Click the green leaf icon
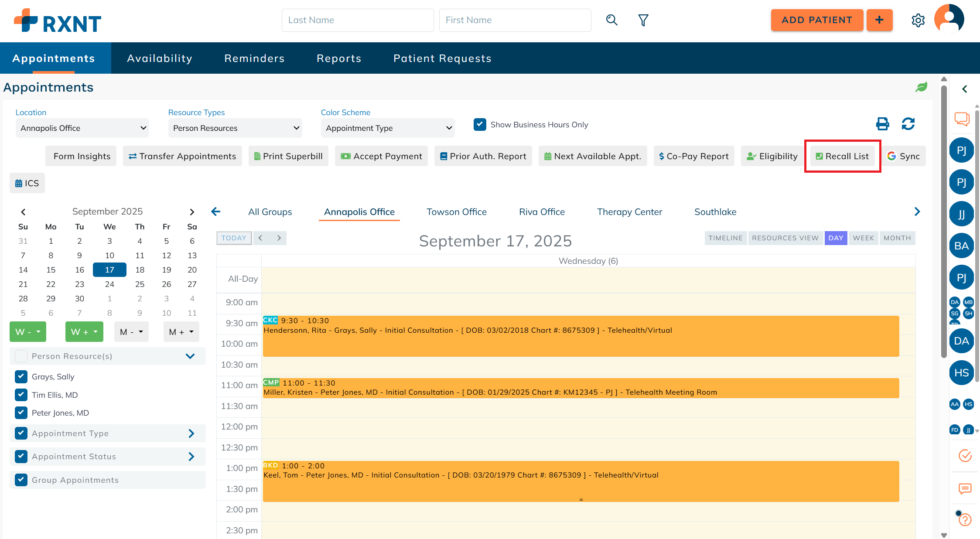The height and width of the screenshot is (539, 980). coord(921,87)
